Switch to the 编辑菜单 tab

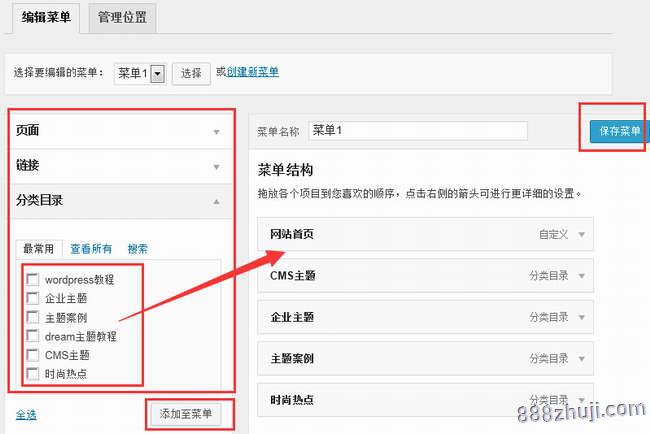pyautogui.click(x=46, y=17)
